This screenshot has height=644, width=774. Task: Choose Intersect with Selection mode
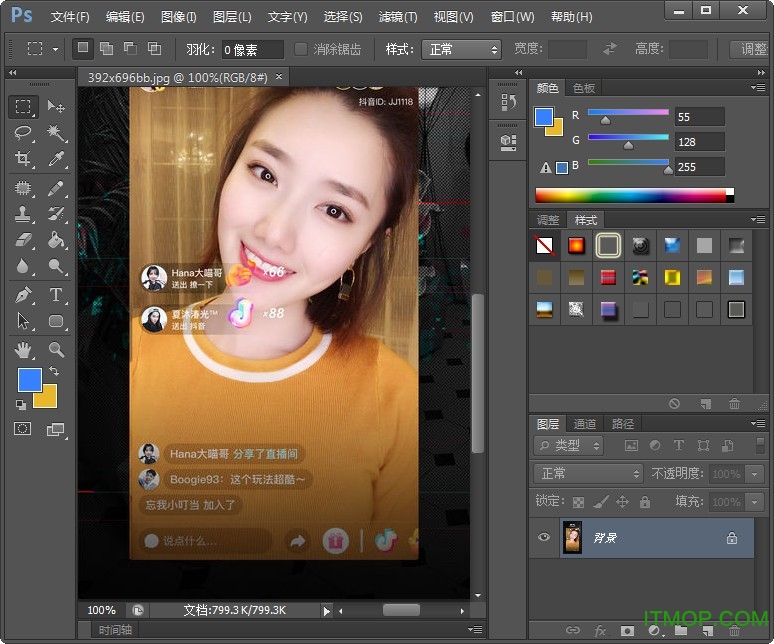(155, 48)
